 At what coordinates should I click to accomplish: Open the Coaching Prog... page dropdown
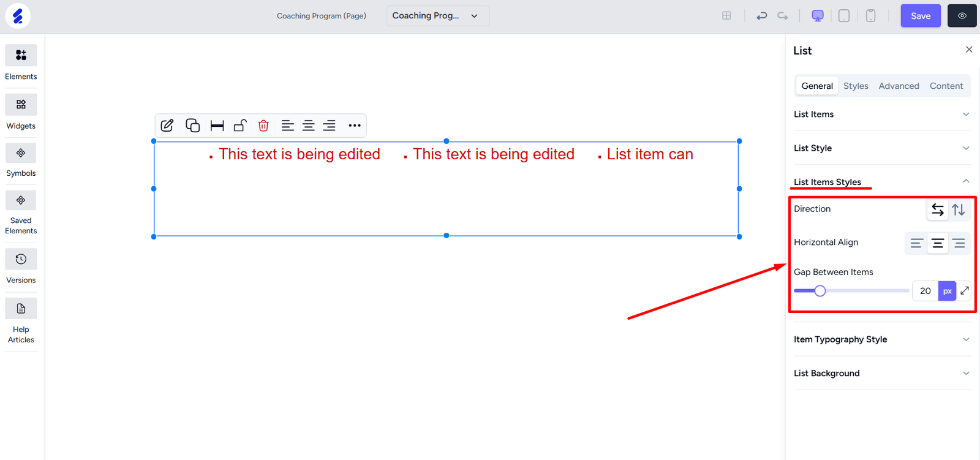(x=437, y=16)
